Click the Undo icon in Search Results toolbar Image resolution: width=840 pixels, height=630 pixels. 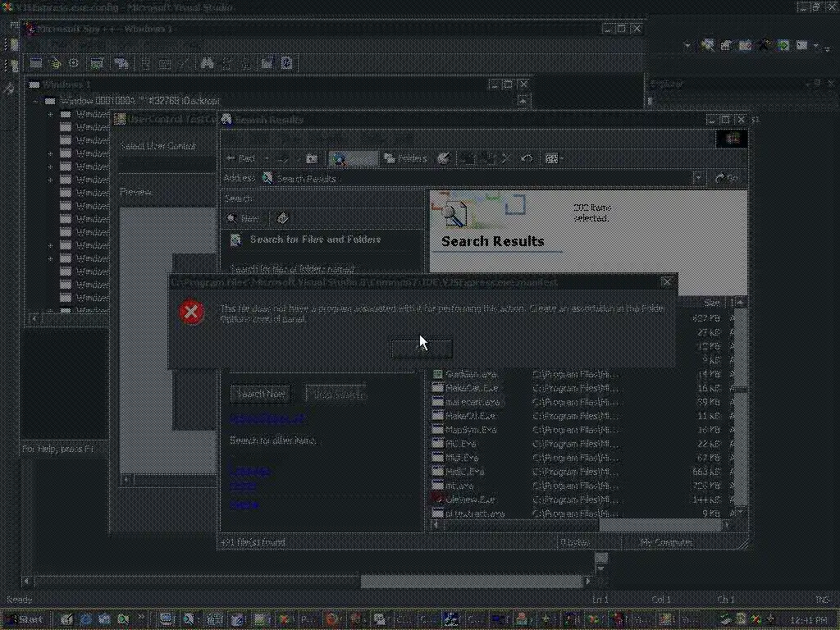(527, 158)
